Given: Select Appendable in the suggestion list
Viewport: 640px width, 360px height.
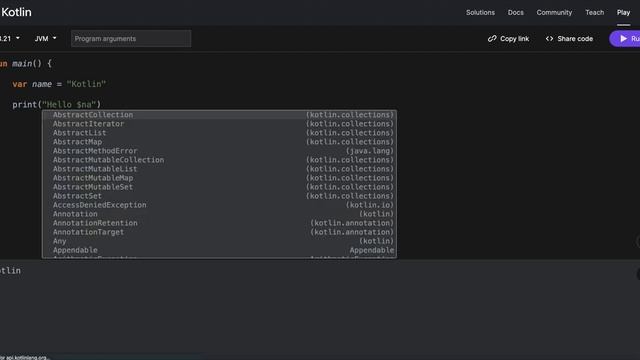Looking at the screenshot, I should click(x=219, y=250).
